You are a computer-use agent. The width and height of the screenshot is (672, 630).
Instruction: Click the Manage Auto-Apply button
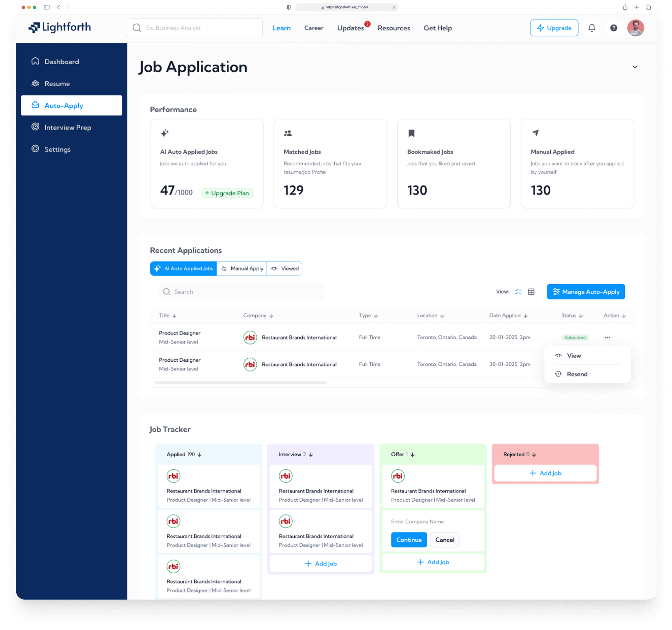(x=585, y=292)
